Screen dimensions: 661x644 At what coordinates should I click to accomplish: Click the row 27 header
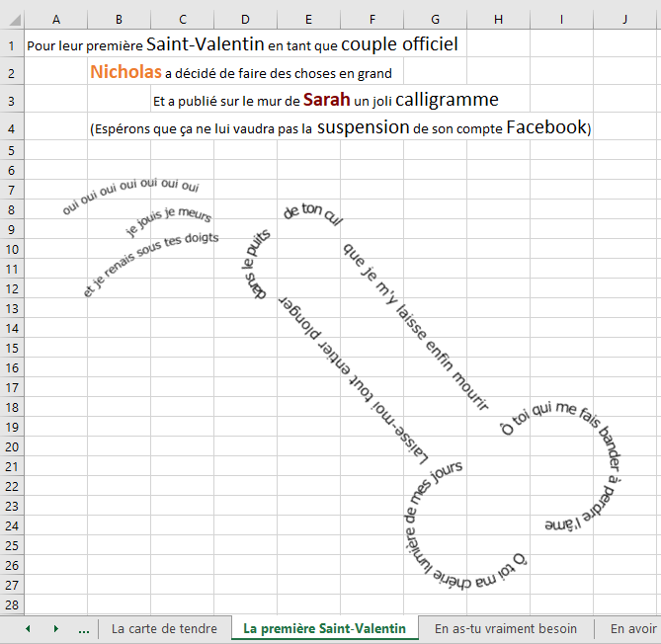click(11, 585)
